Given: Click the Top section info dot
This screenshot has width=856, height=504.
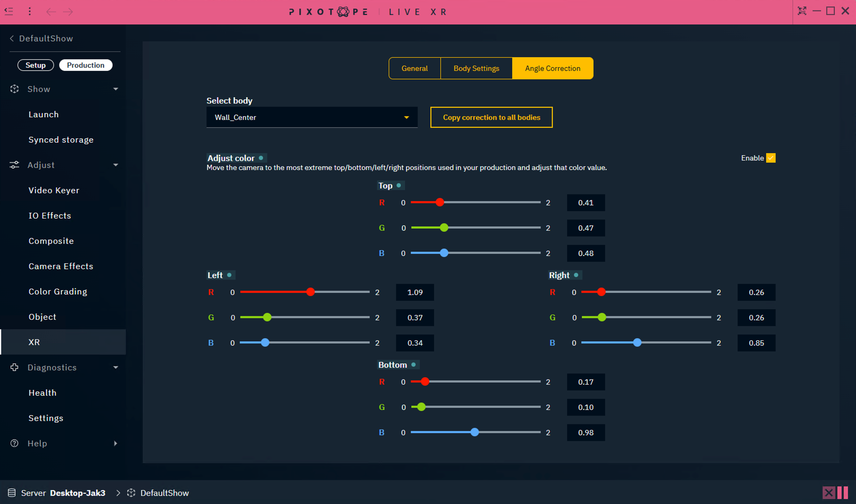Looking at the screenshot, I should click(399, 185).
